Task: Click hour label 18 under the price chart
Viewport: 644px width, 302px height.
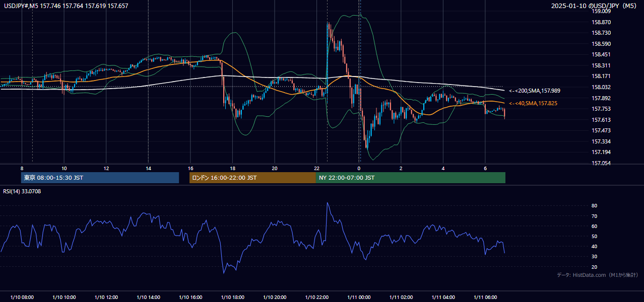Action: [x=232, y=168]
